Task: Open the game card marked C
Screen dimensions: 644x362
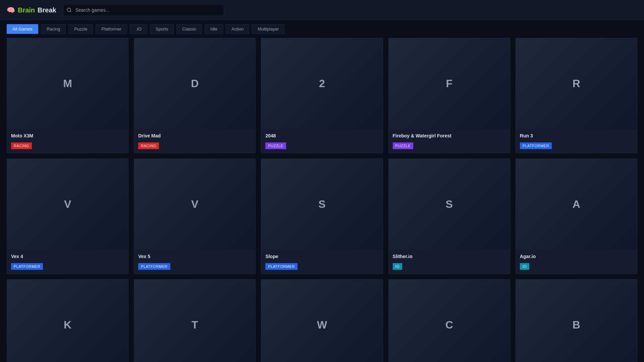Action: 449,321
